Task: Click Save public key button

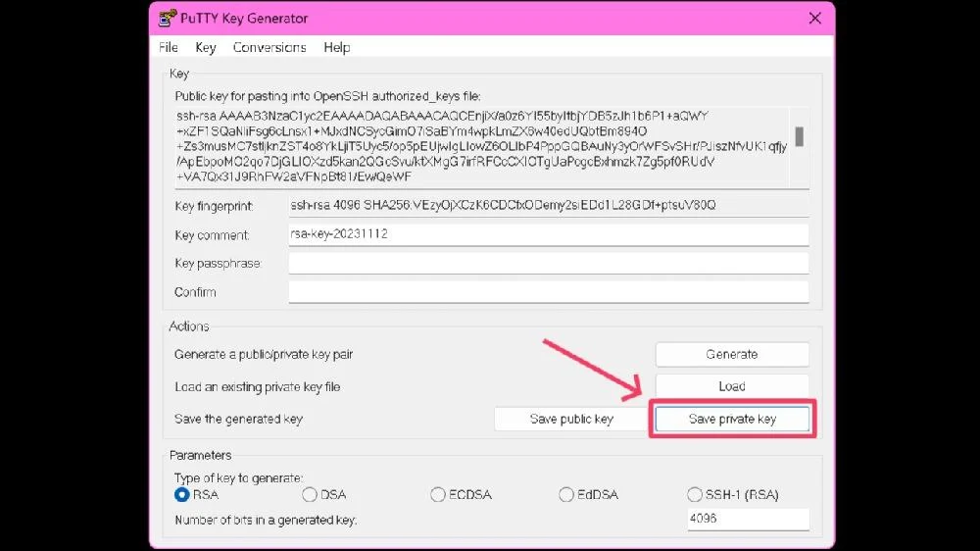Action: (571, 419)
